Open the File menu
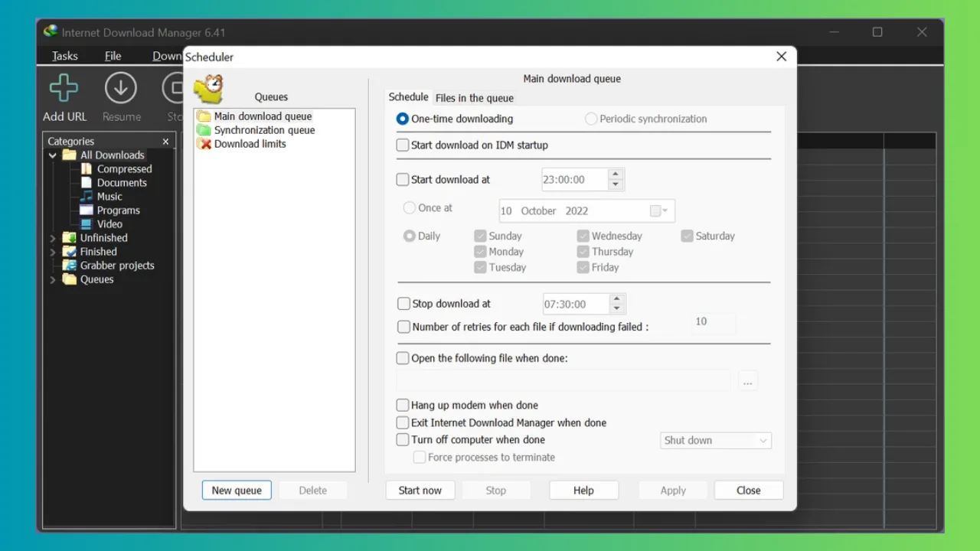Image resolution: width=980 pixels, height=551 pixels. [113, 56]
